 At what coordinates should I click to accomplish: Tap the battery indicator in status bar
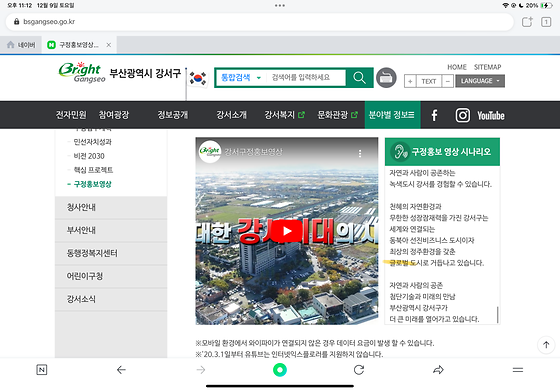546,5
